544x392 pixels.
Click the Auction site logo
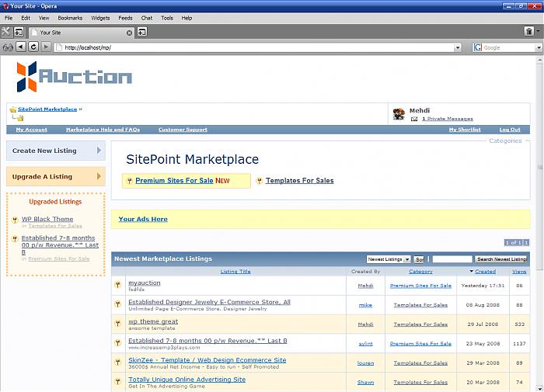(75, 76)
